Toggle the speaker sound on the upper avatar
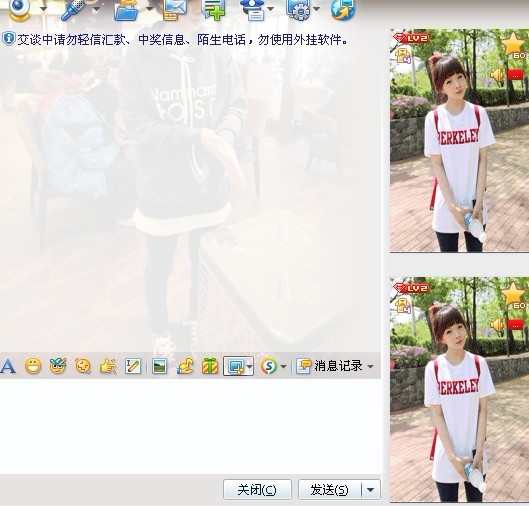The width and height of the screenshot is (529, 506). point(498,75)
